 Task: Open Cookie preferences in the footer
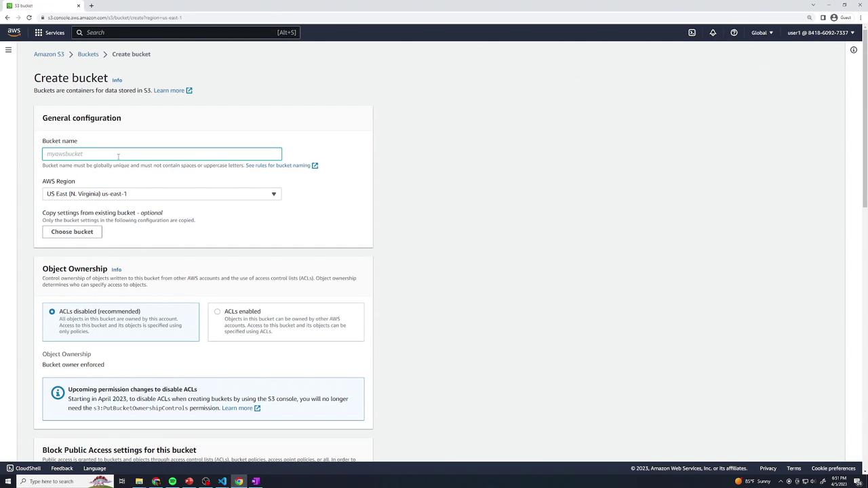pyautogui.click(x=833, y=468)
